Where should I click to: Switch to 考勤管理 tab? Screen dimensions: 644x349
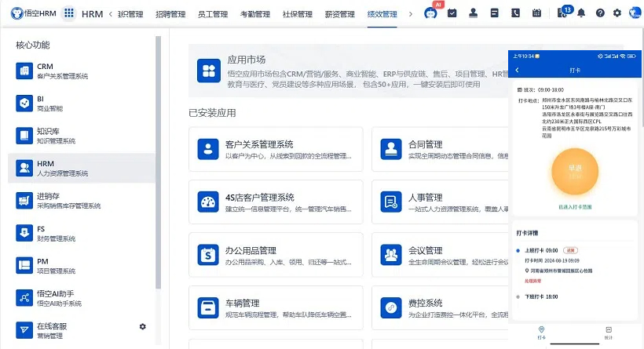tap(255, 14)
